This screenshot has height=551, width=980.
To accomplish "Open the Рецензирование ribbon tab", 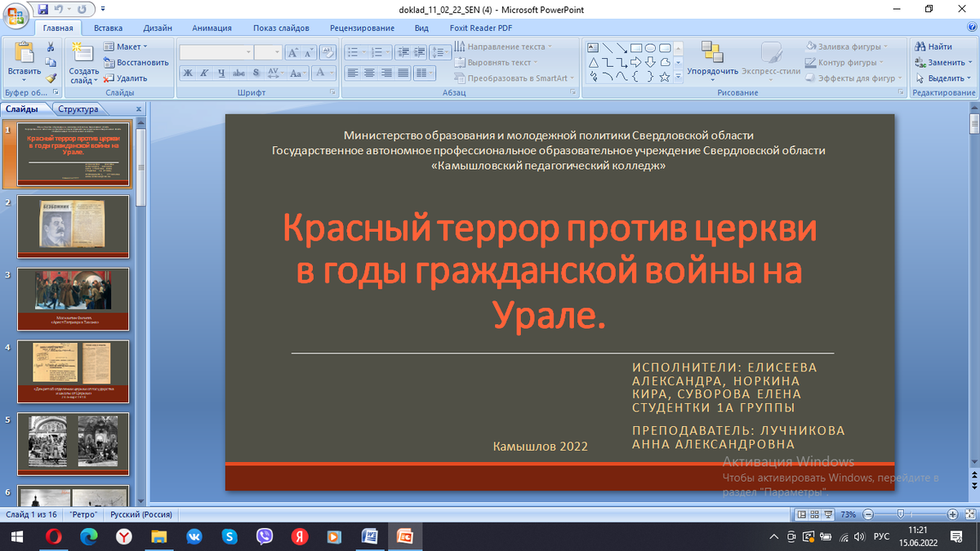I will click(362, 28).
